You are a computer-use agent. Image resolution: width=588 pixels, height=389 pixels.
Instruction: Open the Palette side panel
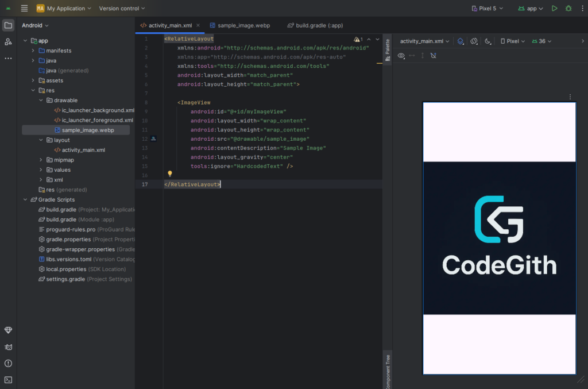[x=388, y=50]
